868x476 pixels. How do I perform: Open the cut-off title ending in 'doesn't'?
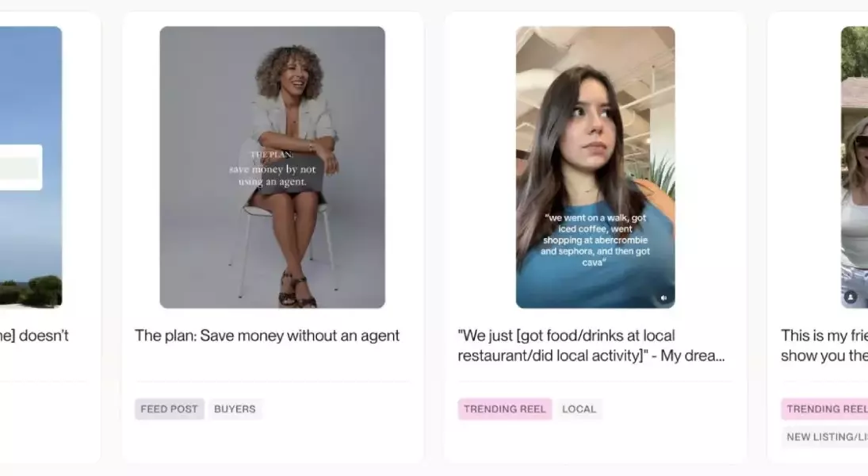[x=34, y=336]
